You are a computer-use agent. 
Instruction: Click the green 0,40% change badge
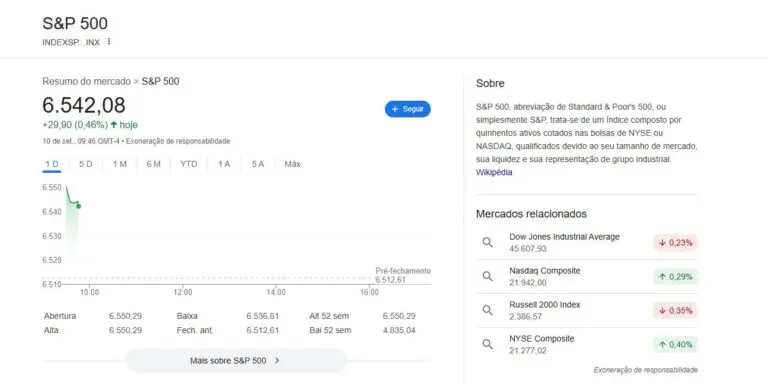[x=675, y=345]
